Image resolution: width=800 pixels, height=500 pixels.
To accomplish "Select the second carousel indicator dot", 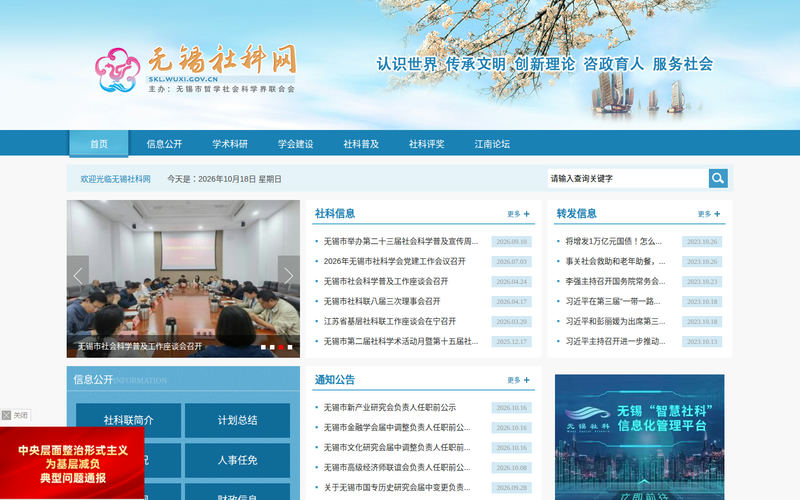I will tap(272, 347).
